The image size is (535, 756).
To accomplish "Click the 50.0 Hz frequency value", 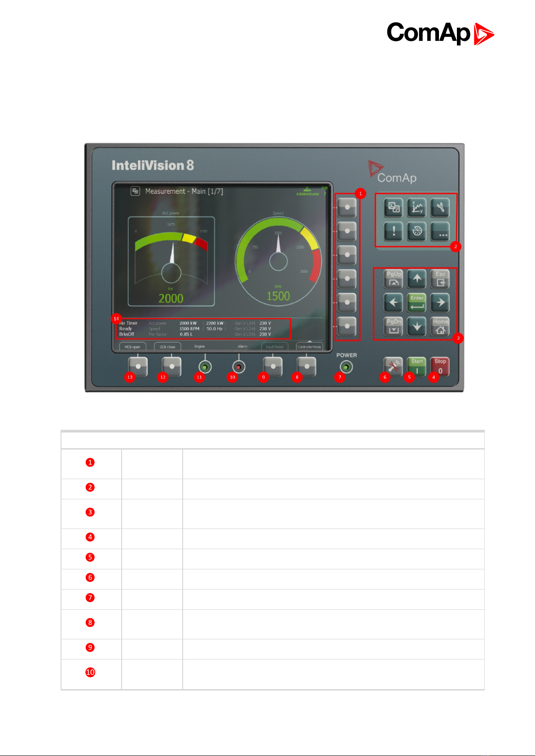I will tap(215, 328).
